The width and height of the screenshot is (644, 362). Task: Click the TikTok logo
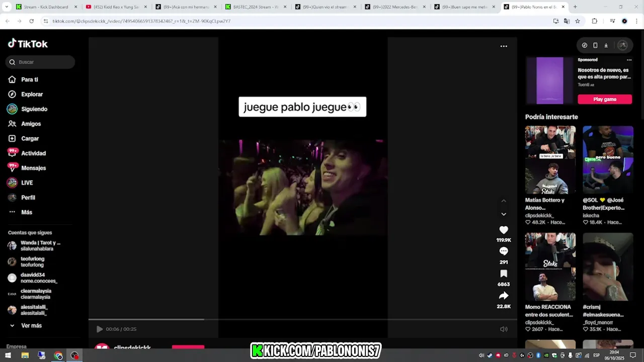[28, 44]
